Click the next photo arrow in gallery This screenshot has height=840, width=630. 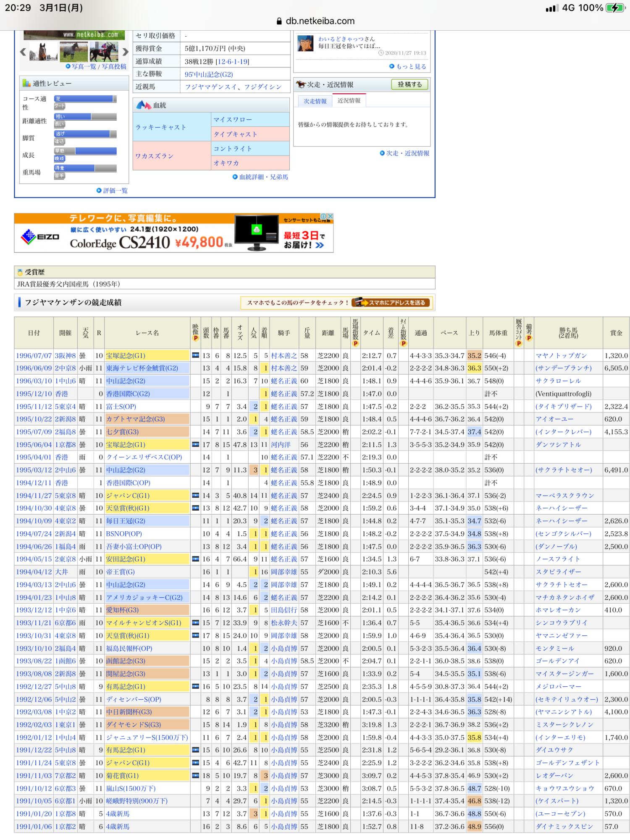(125, 52)
